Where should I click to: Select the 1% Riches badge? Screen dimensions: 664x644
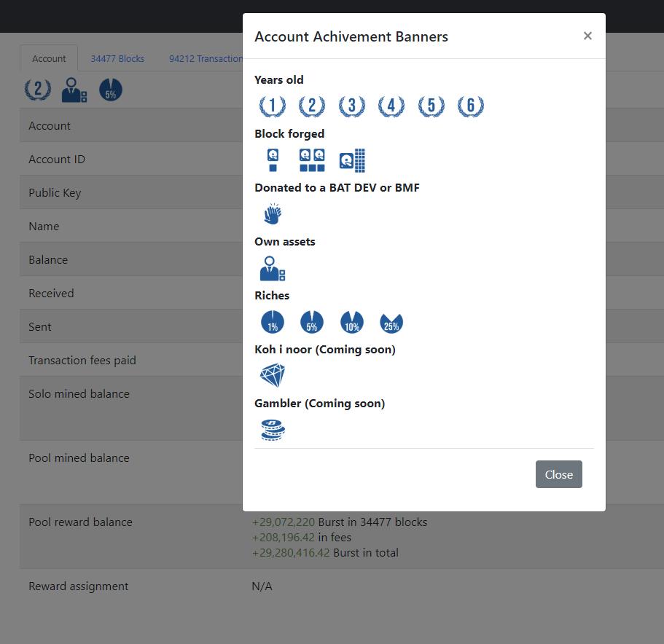pos(272,321)
